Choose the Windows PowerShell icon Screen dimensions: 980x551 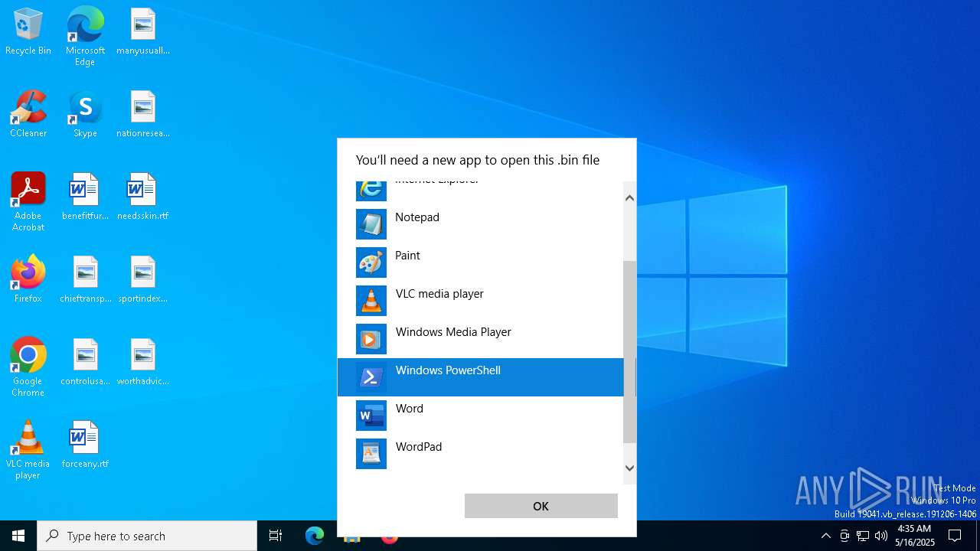tap(371, 377)
